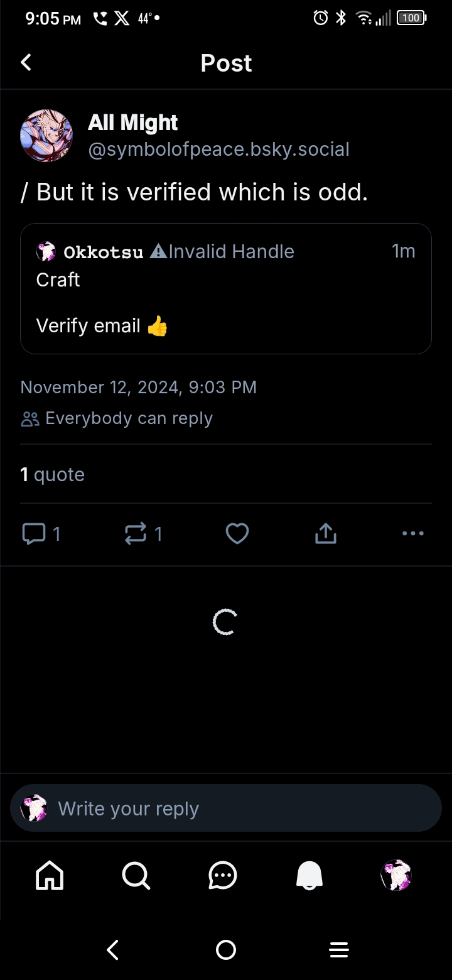Open my profile tab avatar
The width and height of the screenshot is (452, 980).
395,875
